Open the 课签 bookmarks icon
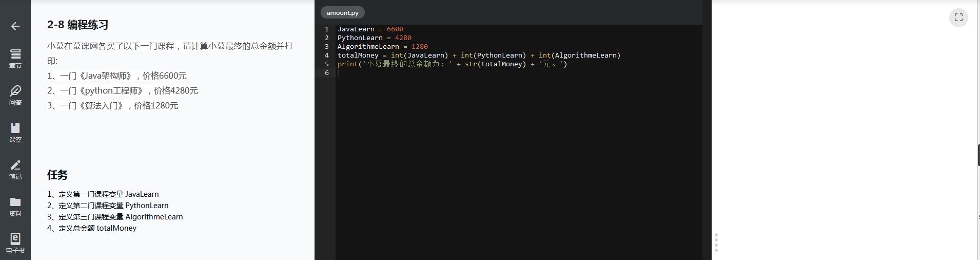 click(15, 132)
